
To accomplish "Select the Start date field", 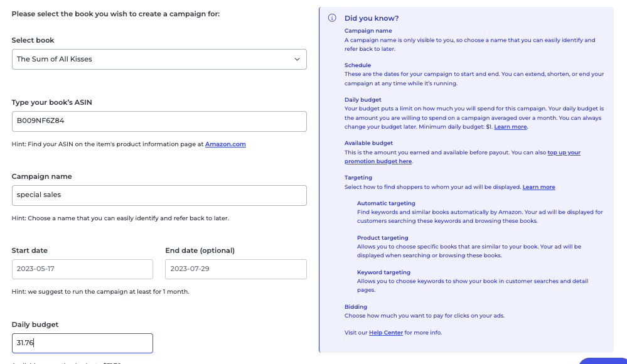I will tap(82, 269).
